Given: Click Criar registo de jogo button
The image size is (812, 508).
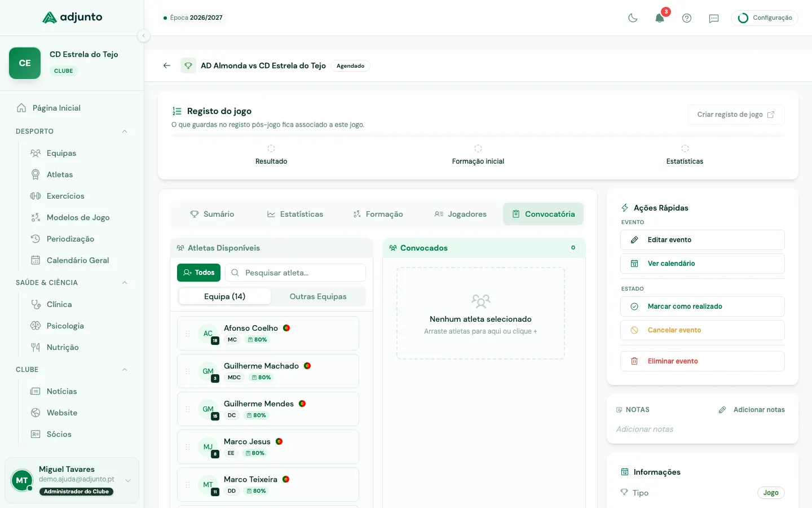Looking at the screenshot, I should click(x=736, y=115).
